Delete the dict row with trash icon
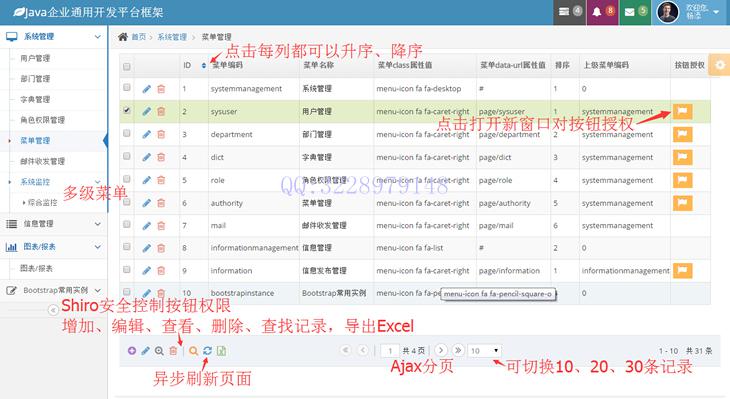Image resolution: width=730 pixels, height=399 pixels. [161, 157]
